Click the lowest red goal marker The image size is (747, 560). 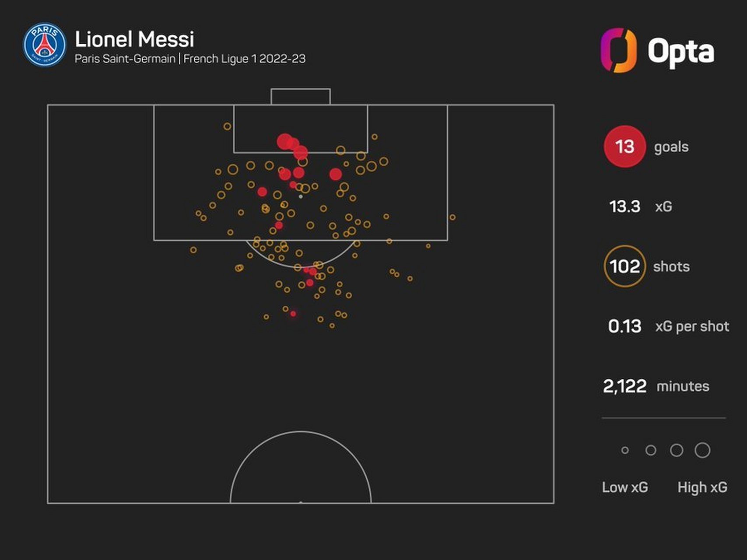(293, 314)
